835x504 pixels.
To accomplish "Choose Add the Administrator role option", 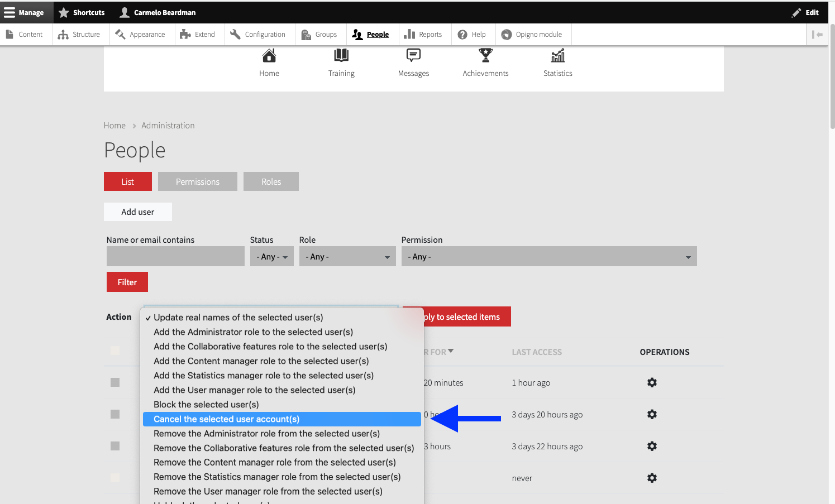I will pos(282,332).
